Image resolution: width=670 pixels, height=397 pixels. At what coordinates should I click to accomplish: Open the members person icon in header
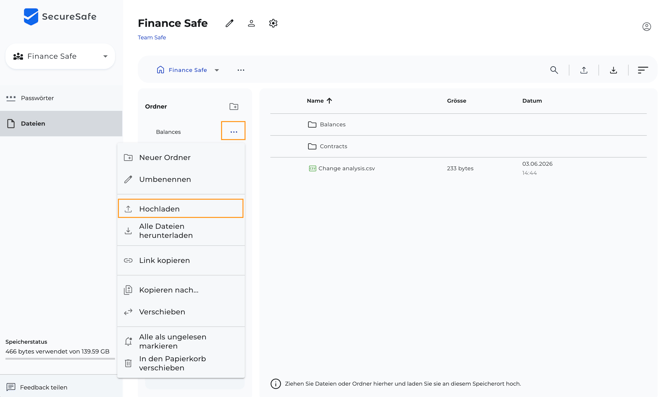click(x=251, y=24)
